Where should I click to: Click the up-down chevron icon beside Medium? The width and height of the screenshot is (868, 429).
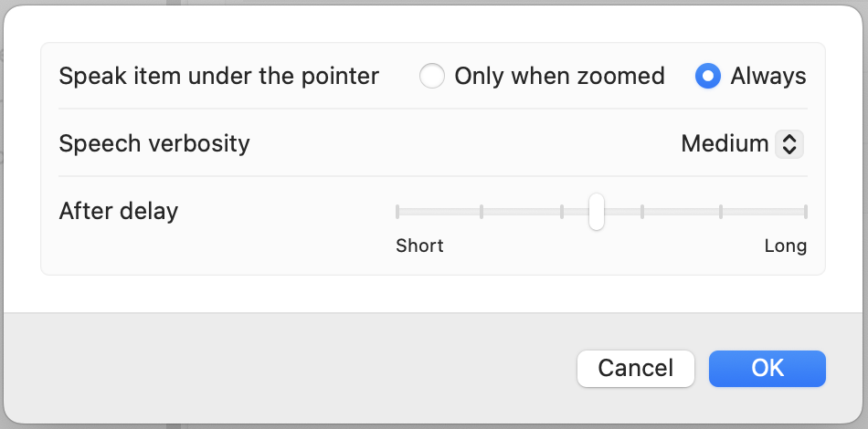coord(789,143)
